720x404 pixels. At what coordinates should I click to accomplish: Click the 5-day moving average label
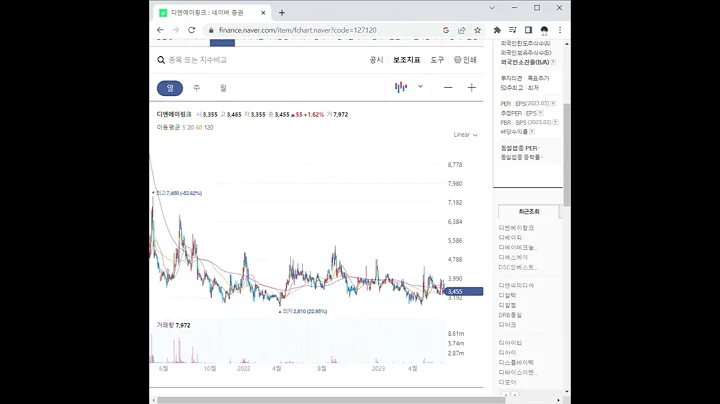(184, 128)
